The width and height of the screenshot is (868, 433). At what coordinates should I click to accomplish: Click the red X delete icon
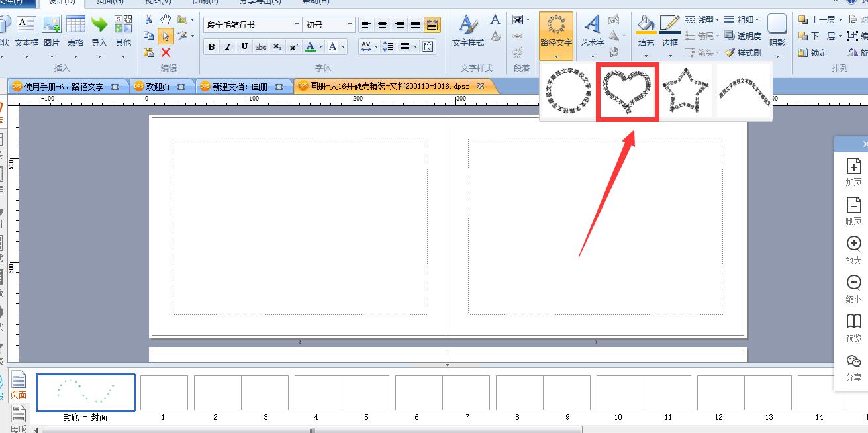(x=166, y=52)
